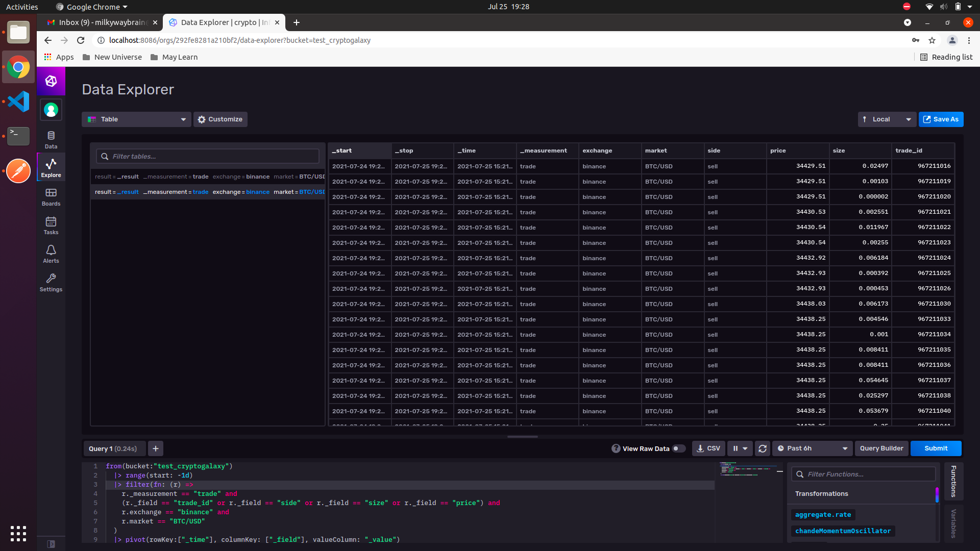The height and width of the screenshot is (551, 980).
Task: Open the Data section in sidebar
Action: click(x=51, y=139)
